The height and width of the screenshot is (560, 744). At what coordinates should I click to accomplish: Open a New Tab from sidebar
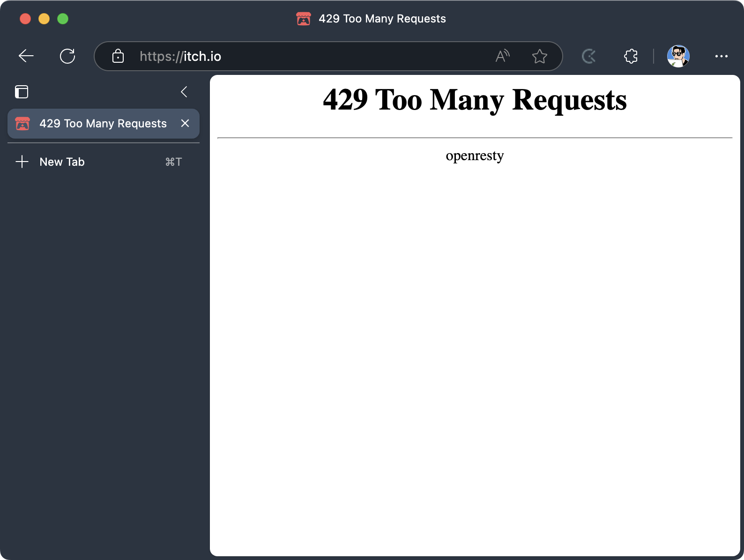62,162
